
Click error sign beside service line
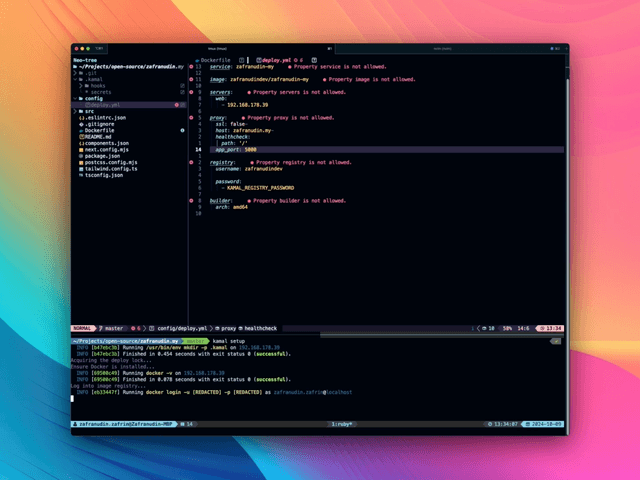click(191, 67)
